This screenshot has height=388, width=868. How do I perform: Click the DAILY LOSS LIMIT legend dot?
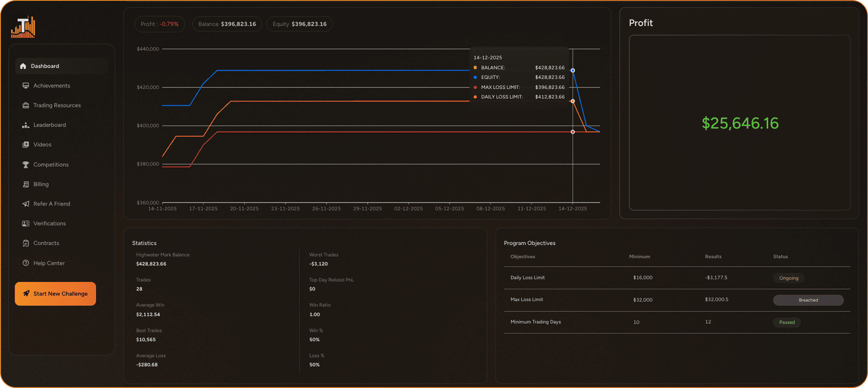click(475, 97)
